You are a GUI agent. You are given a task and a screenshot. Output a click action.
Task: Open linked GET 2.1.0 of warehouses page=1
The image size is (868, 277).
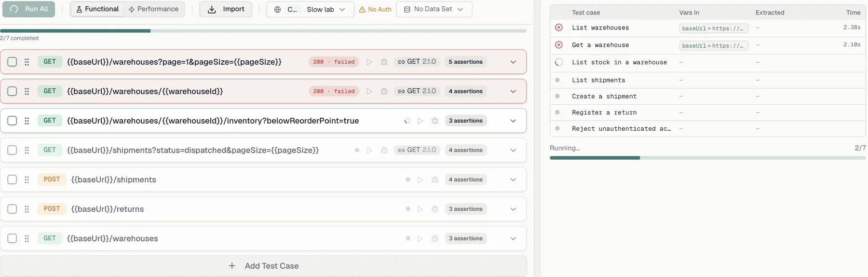coord(417,62)
